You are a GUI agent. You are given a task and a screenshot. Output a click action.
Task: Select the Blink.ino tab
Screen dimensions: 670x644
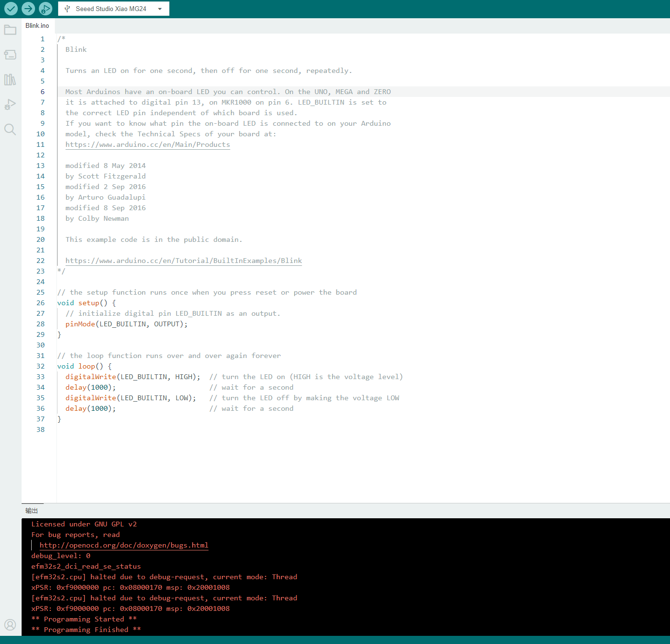[x=37, y=25]
